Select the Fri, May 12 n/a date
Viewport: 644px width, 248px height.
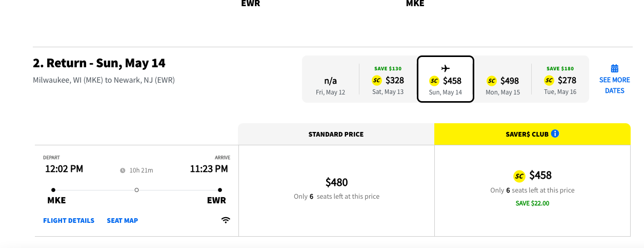point(331,79)
